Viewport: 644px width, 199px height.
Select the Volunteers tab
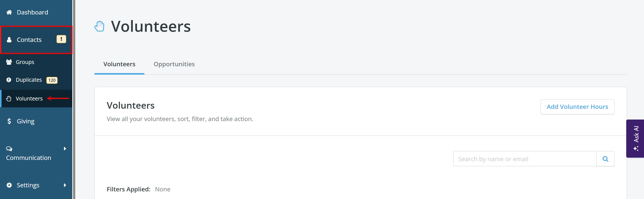click(x=119, y=64)
